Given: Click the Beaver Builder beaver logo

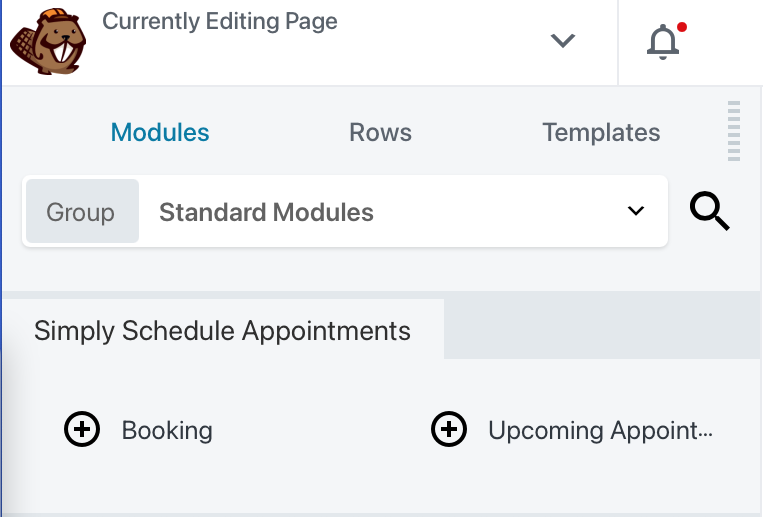Looking at the screenshot, I should point(48,41).
